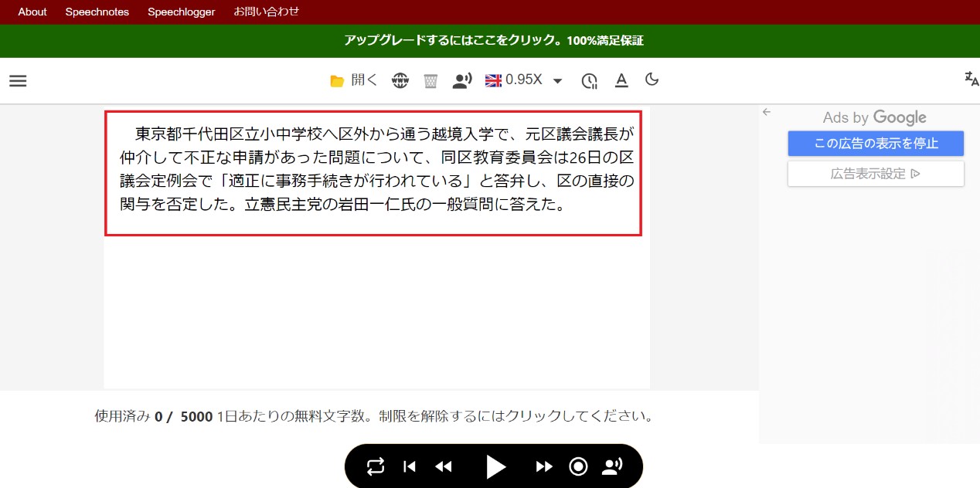
Task: Collapse the ad panel arrow
Action: (767, 112)
